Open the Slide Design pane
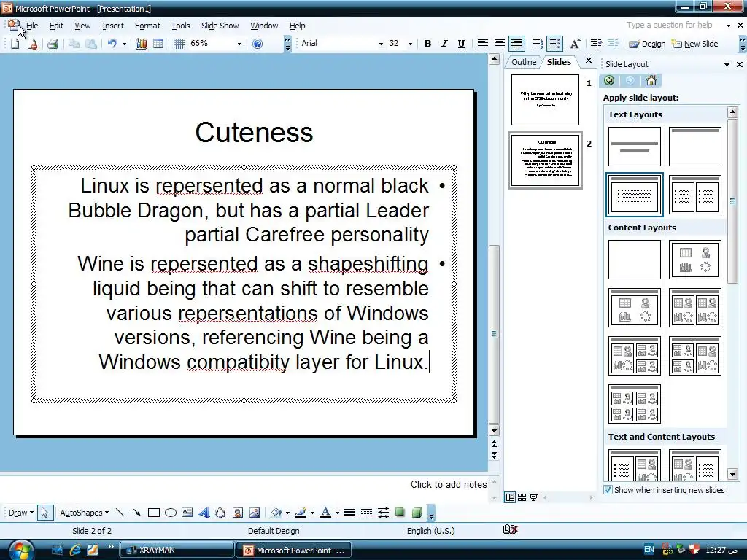Viewport: 747px width, 560px height. click(647, 44)
